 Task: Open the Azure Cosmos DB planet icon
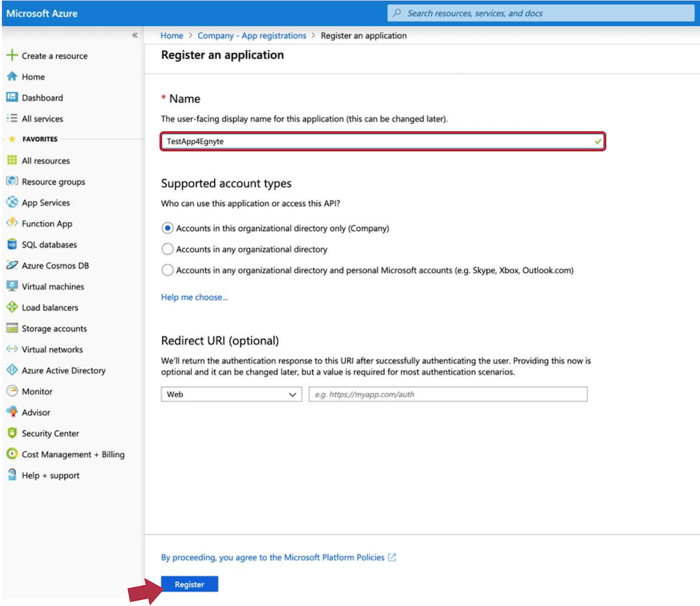point(12,265)
